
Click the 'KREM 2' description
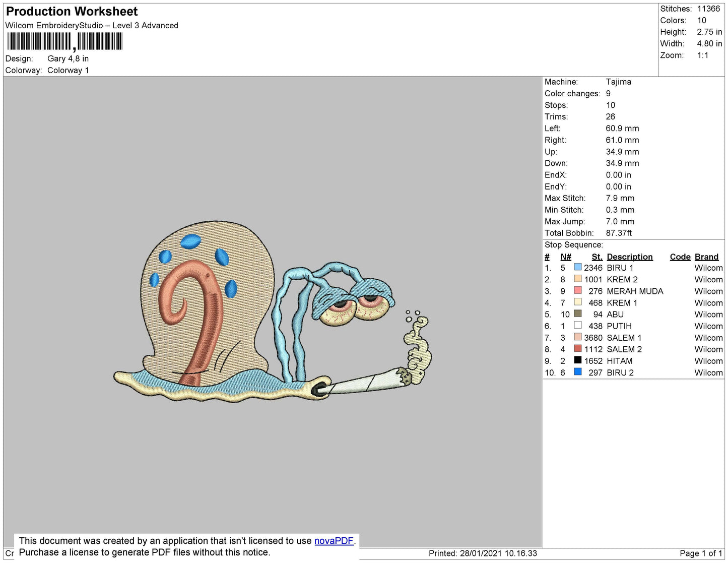622,279
